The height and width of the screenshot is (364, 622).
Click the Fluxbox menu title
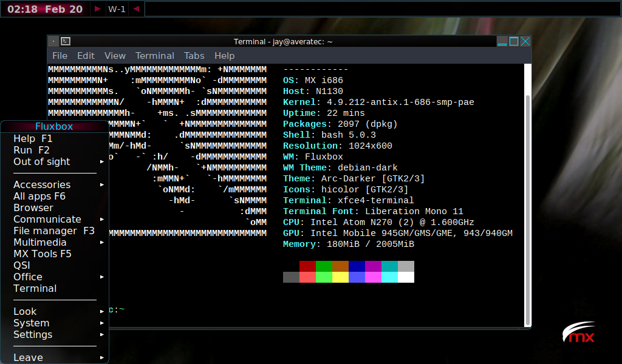click(x=54, y=126)
